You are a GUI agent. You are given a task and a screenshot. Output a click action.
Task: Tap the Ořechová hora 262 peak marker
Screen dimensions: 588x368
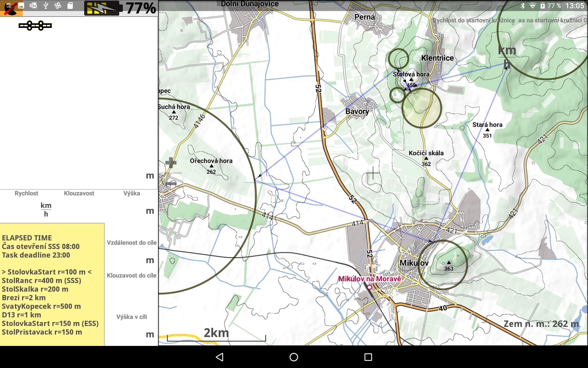(211, 166)
